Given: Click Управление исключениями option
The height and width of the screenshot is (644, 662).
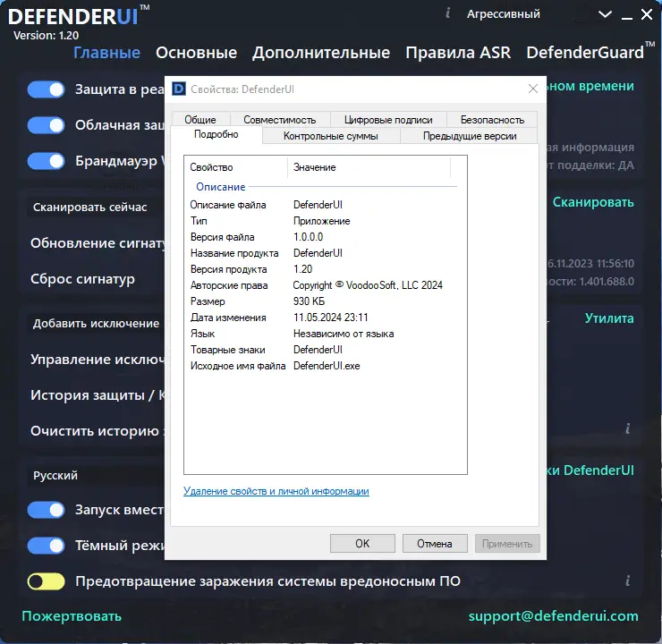Looking at the screenshot, I should pos(98,360).
